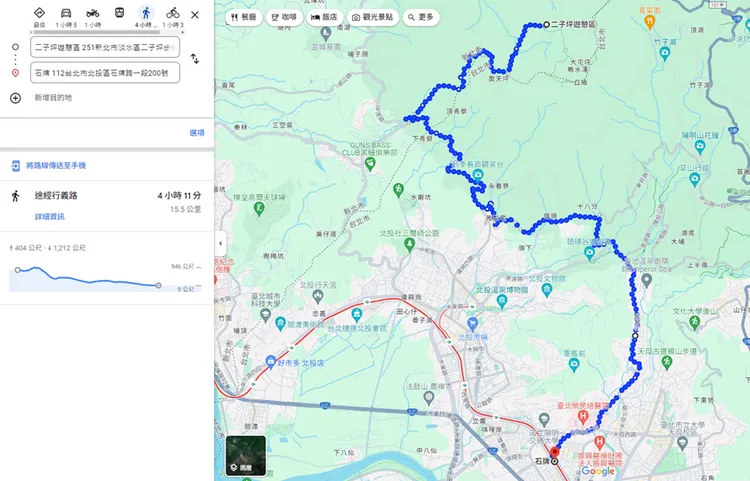Click 台北捷運北投會館 pin

pyautogui.click(x=356, y=315)
